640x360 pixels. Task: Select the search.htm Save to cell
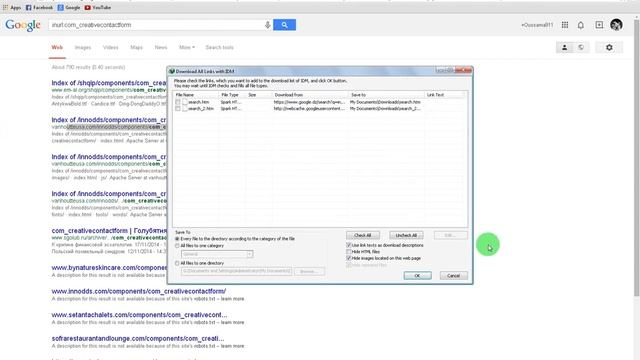pos(385,102)
